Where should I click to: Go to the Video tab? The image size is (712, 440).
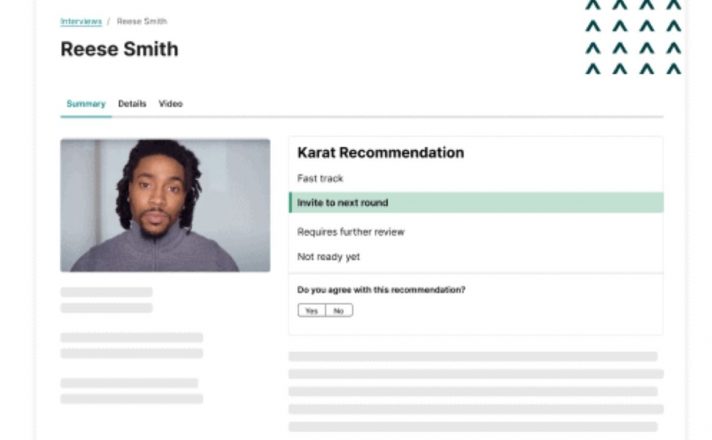(x=171, y=104)
